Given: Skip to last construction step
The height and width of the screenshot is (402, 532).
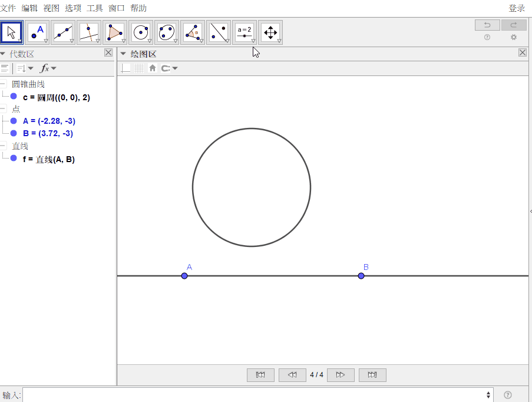Looking at the screenshot, I should [x=372, y=374].
